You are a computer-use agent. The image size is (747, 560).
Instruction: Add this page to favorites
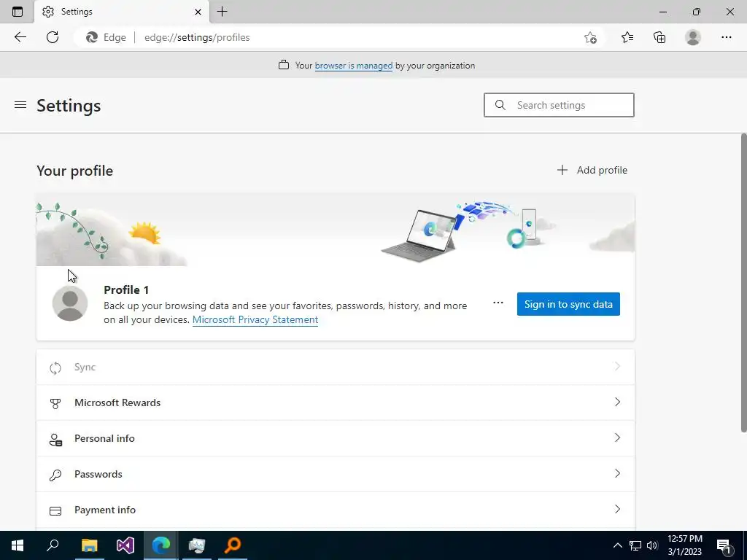(590, 38)
